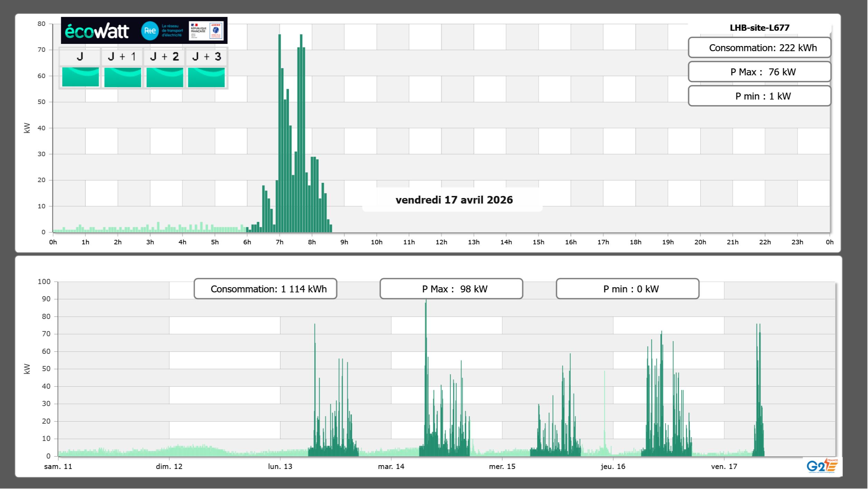Image resolution: width=868 pixels, height=489 pixels.
Task: Click the G2E France logo
Action: pyautogui.click(x=822, y=466)
